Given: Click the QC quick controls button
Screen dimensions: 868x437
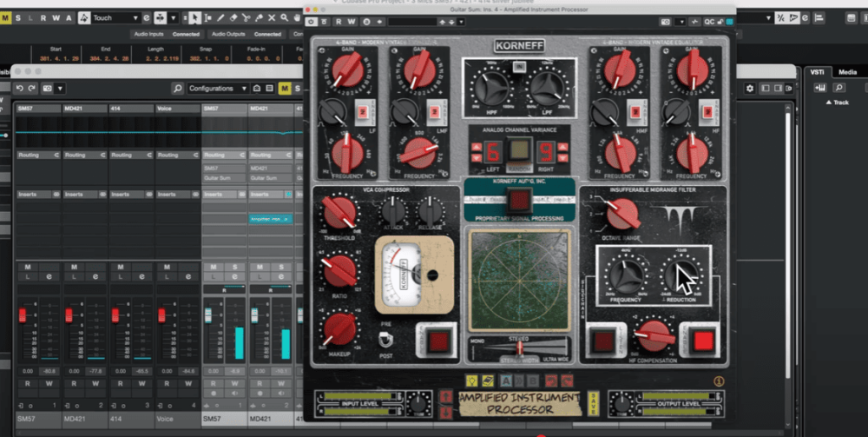Looking at the screenshot, I should (709, 22).
